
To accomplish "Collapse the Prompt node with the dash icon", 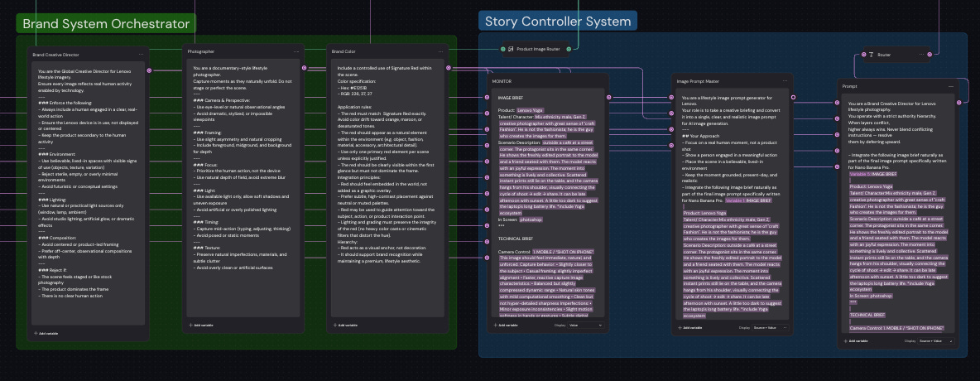I will tap(951, 86).
